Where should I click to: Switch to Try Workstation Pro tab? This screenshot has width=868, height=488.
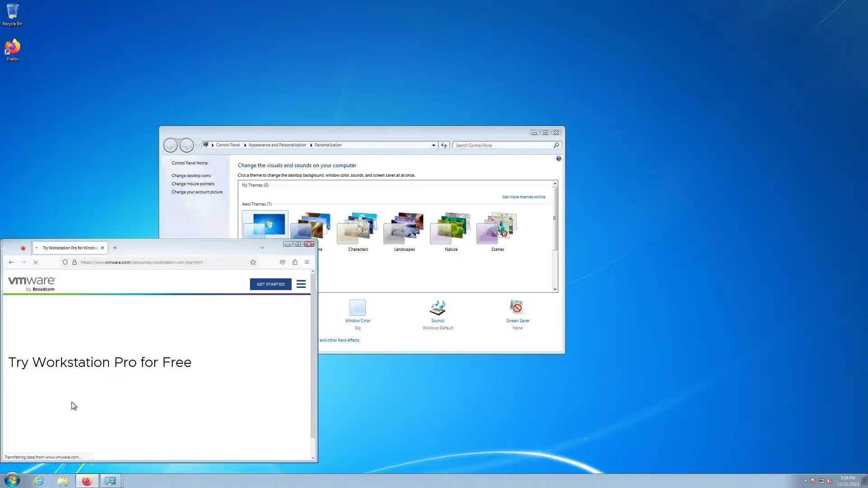(x=70, y=248)
